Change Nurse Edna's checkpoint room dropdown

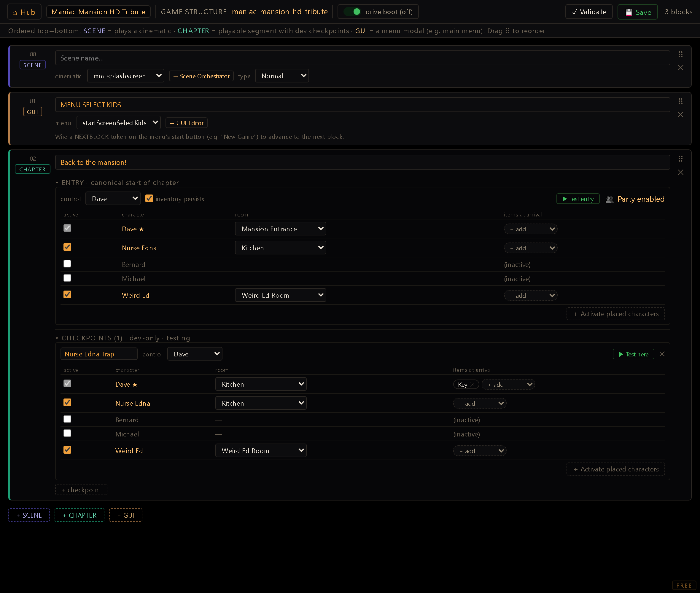coord(261,403)
